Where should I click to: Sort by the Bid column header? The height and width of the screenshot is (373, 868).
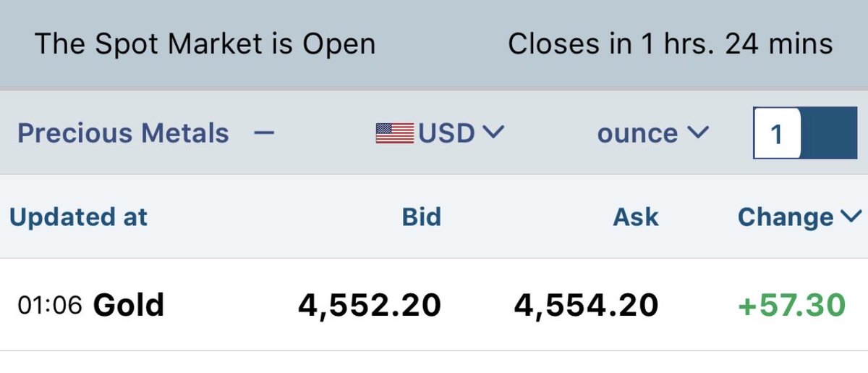421,217
